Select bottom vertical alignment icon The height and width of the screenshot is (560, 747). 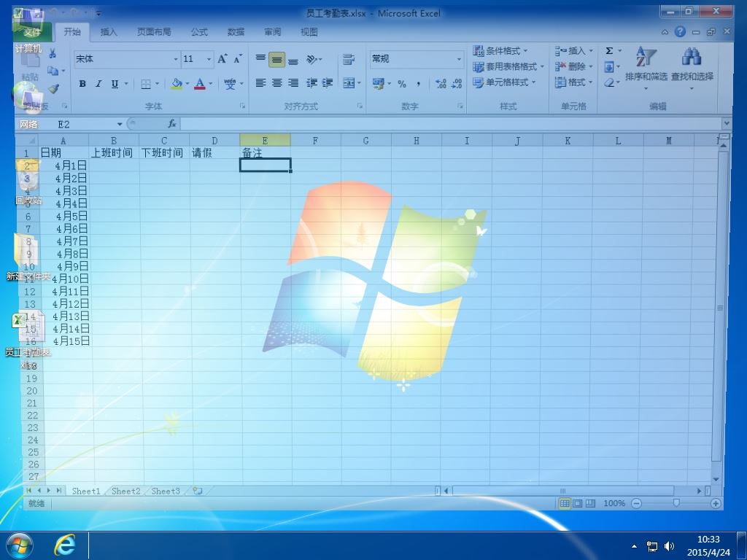[x=293, y=61]
